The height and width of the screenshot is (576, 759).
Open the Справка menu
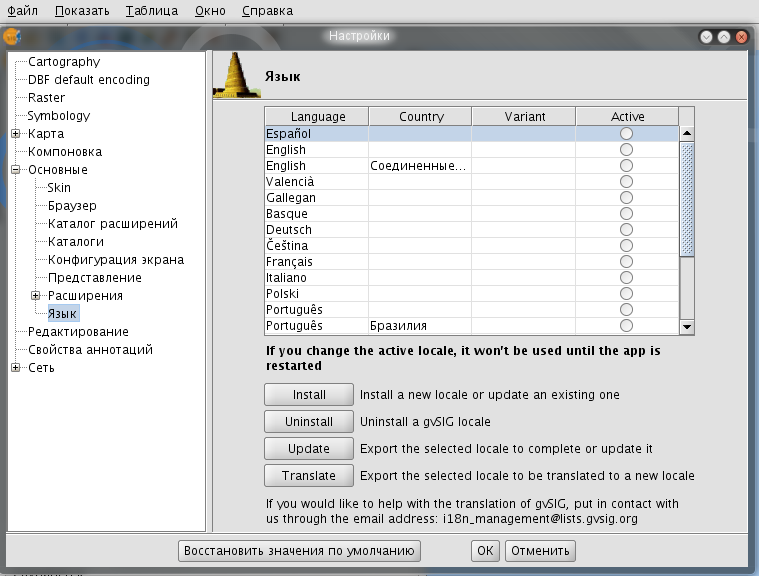pyautogui.click(x=267, y=11)
